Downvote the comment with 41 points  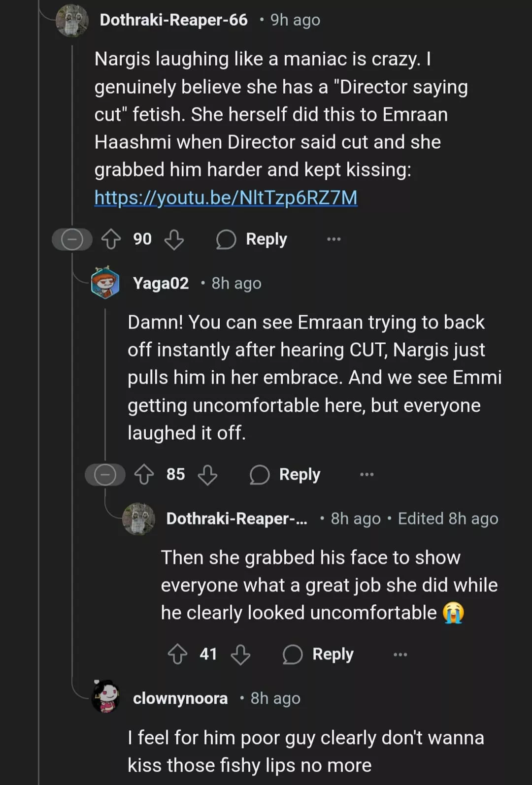[x=240, y=655]
